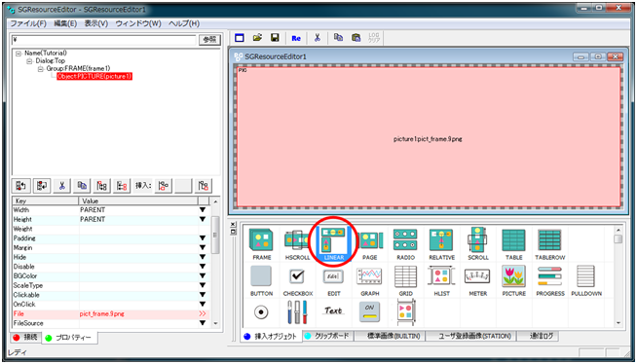Select the FRAME object in the insert palette
The image size is (637, 364).
261,244
